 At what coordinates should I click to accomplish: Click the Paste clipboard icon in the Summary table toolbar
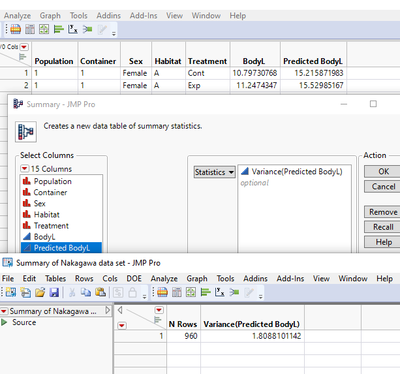tap(100, 292)
